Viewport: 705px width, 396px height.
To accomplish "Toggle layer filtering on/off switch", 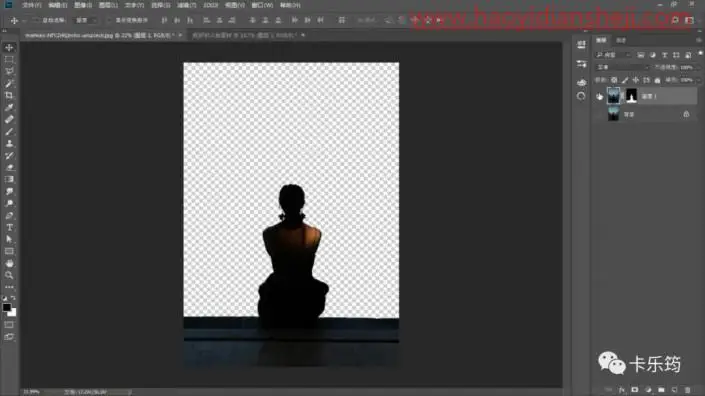I will 701,53.
